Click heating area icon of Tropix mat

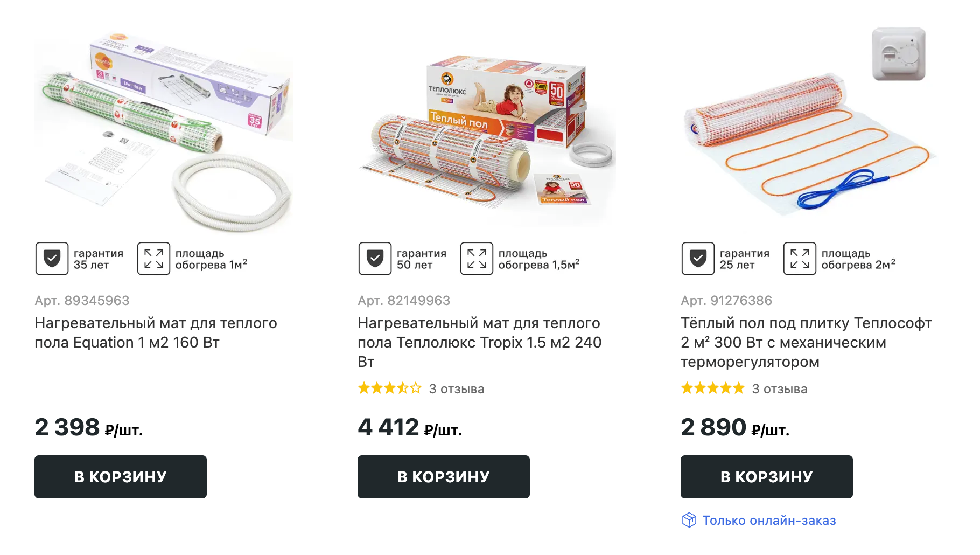pos(477,259)
